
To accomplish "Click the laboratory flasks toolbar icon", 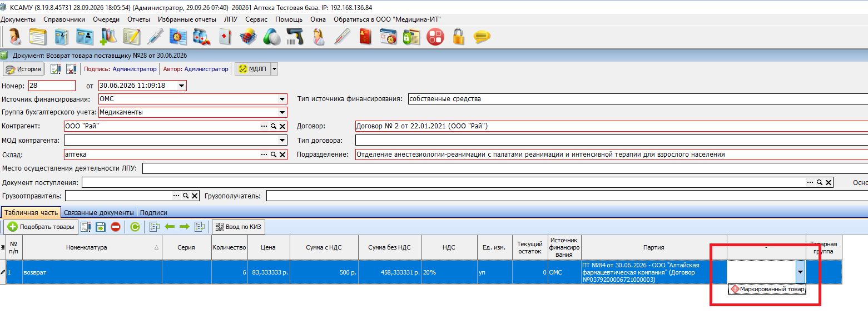I will coord(108,37).
